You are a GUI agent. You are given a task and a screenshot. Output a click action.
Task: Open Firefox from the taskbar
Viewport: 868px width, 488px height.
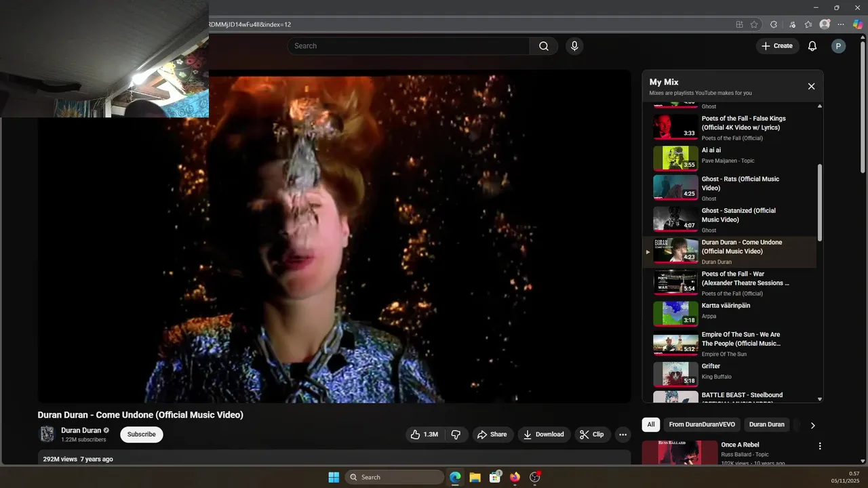point(515,477)
